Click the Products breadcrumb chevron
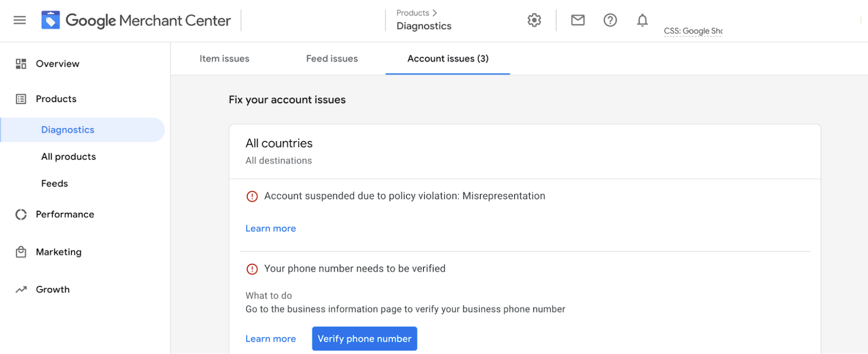 pos(435,13)
